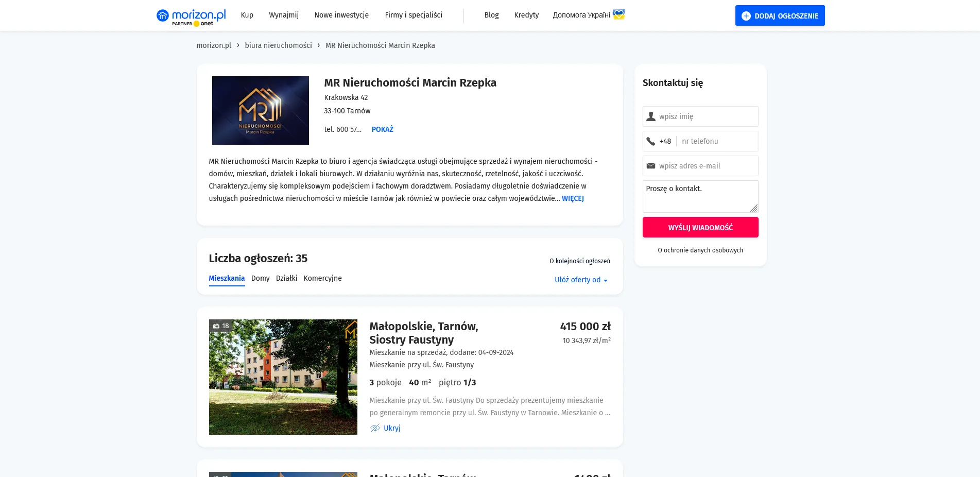Click the 415 000 zł price
Screen dimensions: 980x477
click(x=586, y=326)
